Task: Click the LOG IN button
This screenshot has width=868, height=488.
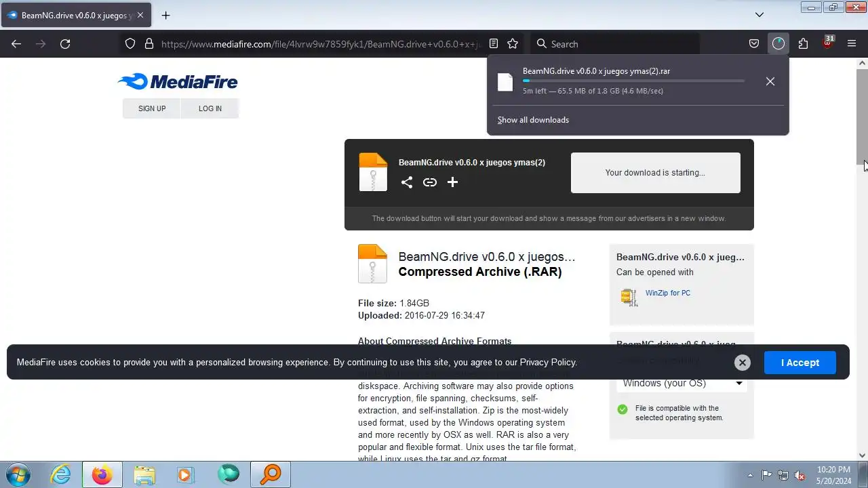Action: (x=210, y=108)
